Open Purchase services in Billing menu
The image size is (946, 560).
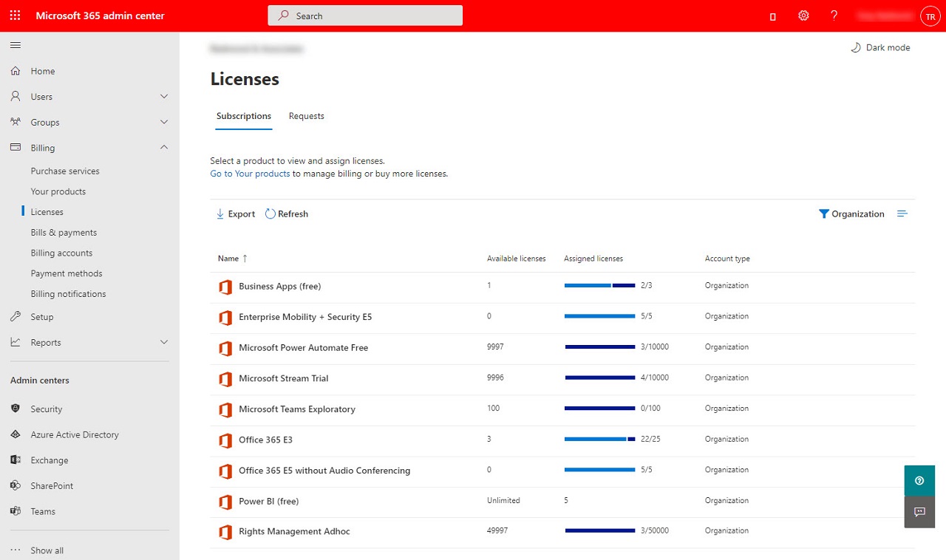pos(65,171)
